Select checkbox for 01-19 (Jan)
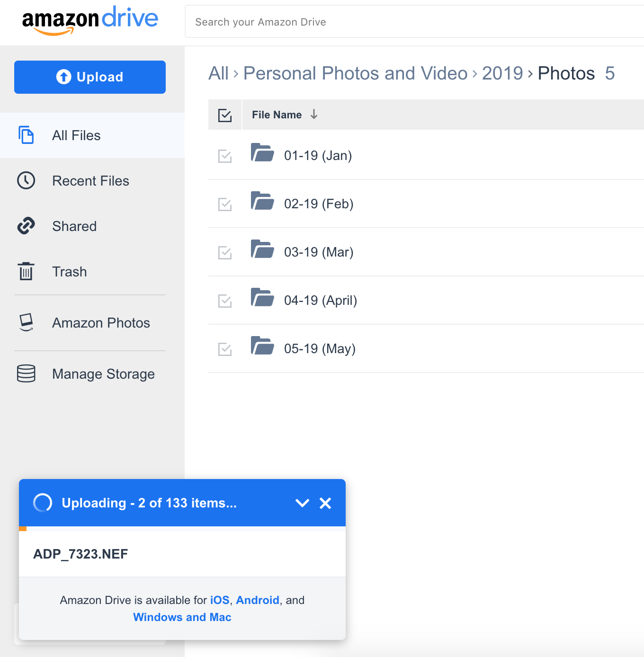 tap(225, 156)
